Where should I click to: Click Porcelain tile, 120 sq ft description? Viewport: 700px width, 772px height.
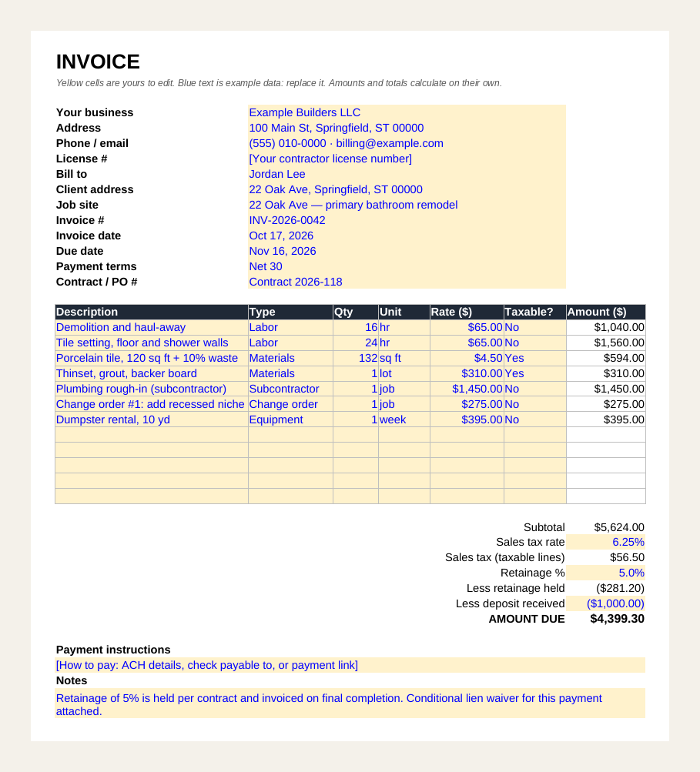click(x=152, y=358)
